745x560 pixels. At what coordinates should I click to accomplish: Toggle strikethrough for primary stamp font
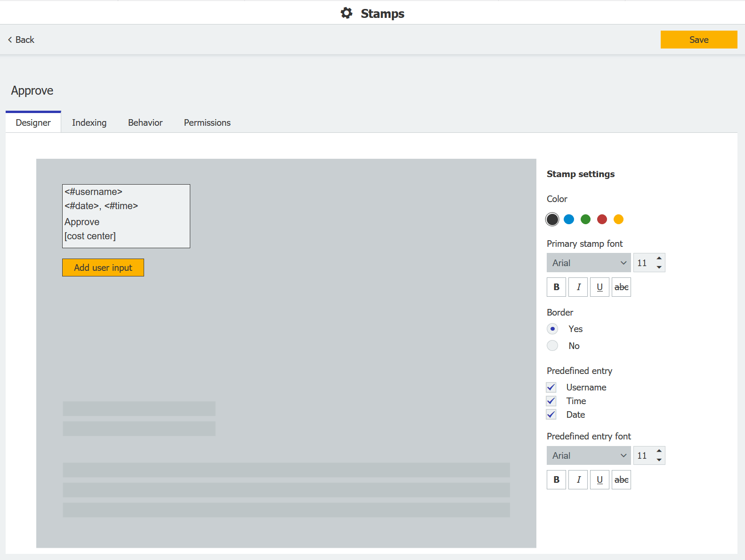pyautogui.click(x=621, y=287)
